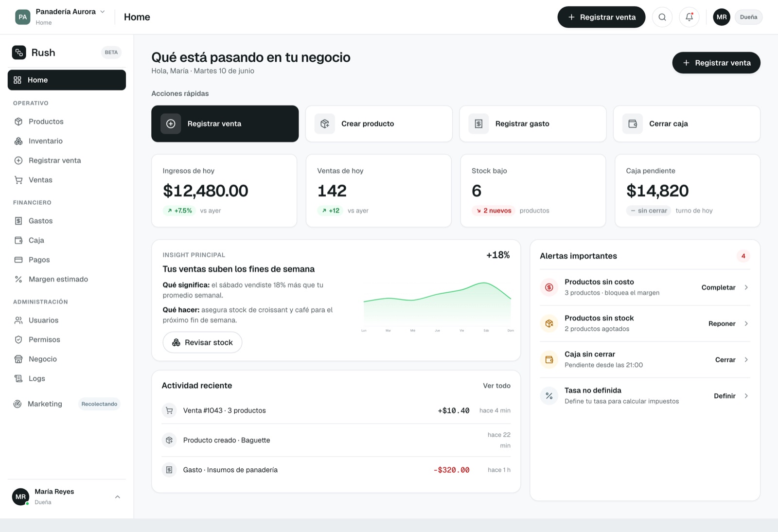The height and width of the screenshot is (532, 778).
Task: Click the Ventas sidebar cart icon
Action: coord(18,180)
